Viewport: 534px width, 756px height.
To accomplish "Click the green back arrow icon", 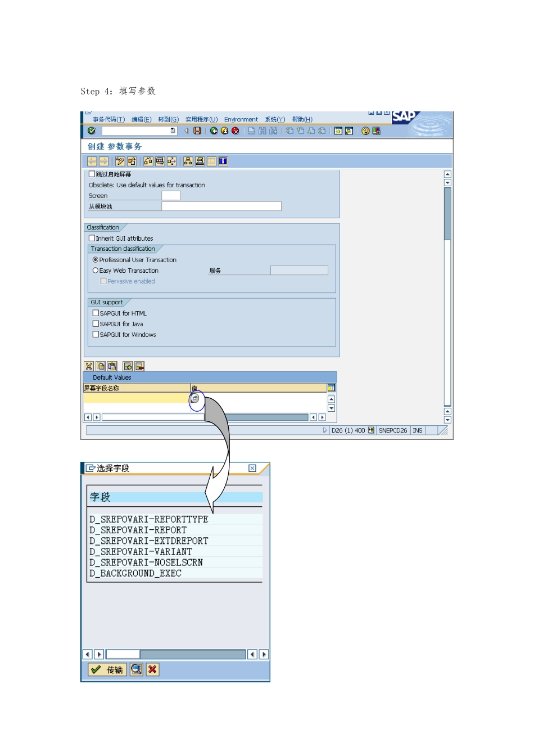I will coord(214,130).
